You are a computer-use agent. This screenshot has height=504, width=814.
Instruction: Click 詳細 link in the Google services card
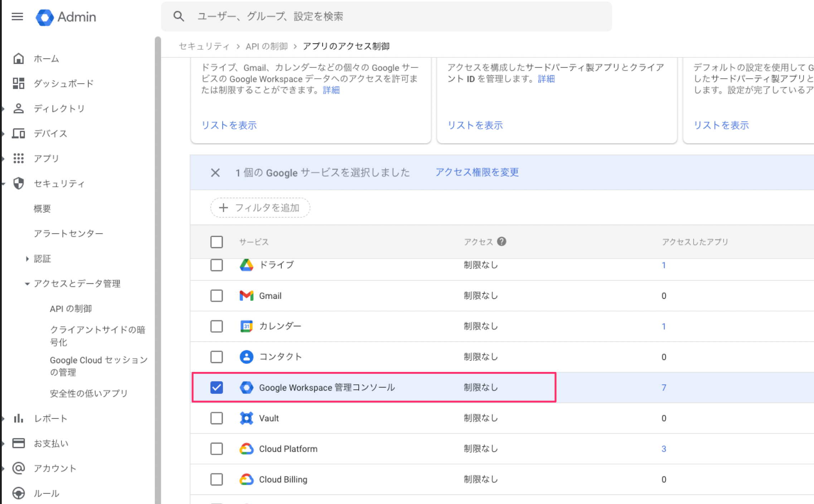click(x=331, y=90)
